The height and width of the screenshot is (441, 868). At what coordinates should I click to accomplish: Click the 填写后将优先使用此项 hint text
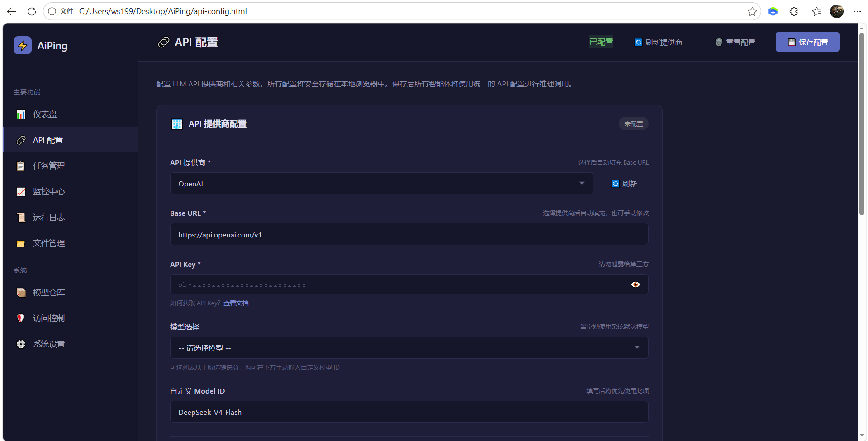coord(617,391)
